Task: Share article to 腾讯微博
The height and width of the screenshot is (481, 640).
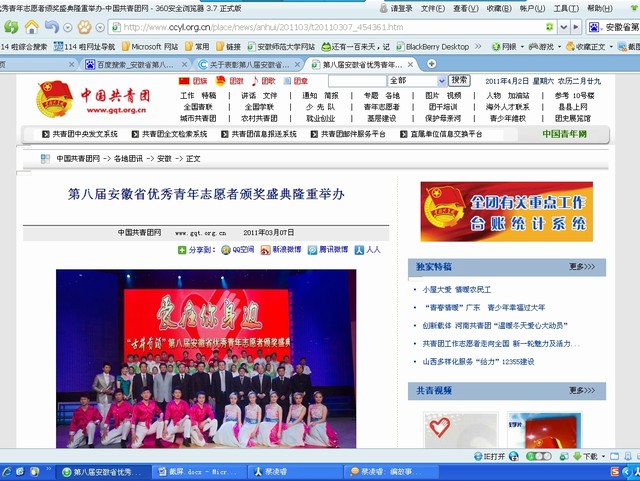Action: point(328,249)
